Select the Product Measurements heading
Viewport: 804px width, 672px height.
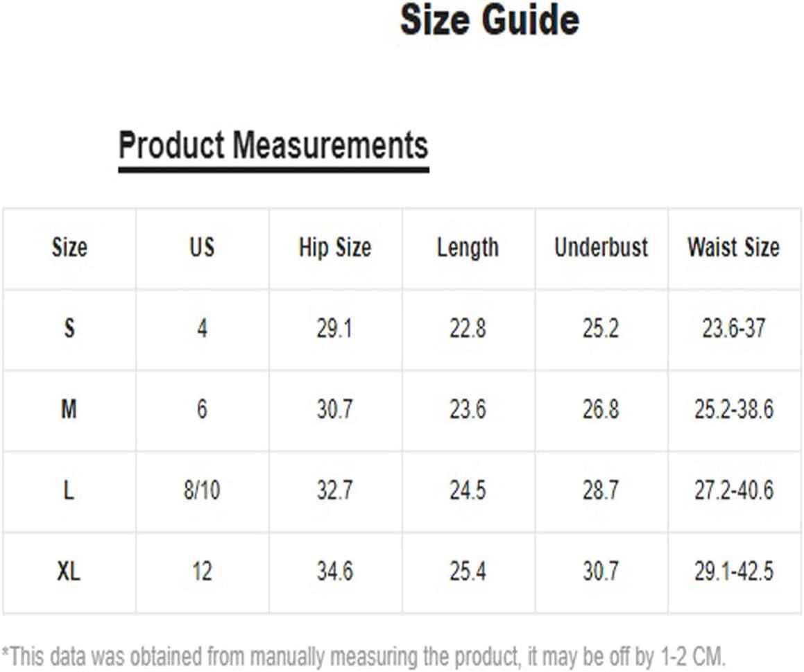click(x=273, y=146)
